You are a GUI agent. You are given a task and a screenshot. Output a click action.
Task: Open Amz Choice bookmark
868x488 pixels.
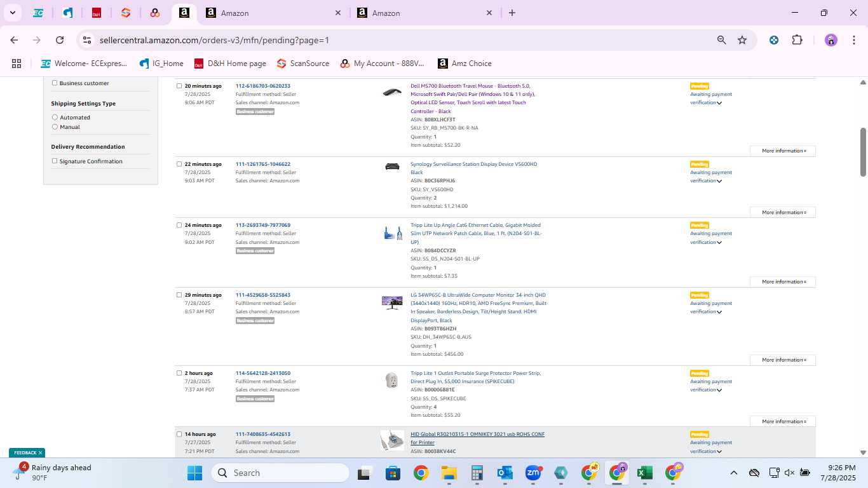pyautogui.click(x=465, y=64)
